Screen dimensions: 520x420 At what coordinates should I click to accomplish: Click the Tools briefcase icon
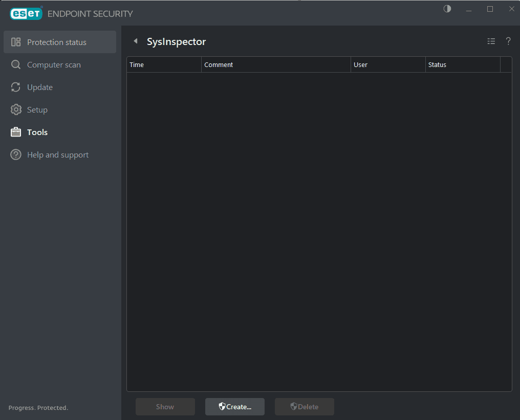pos(16,132)
